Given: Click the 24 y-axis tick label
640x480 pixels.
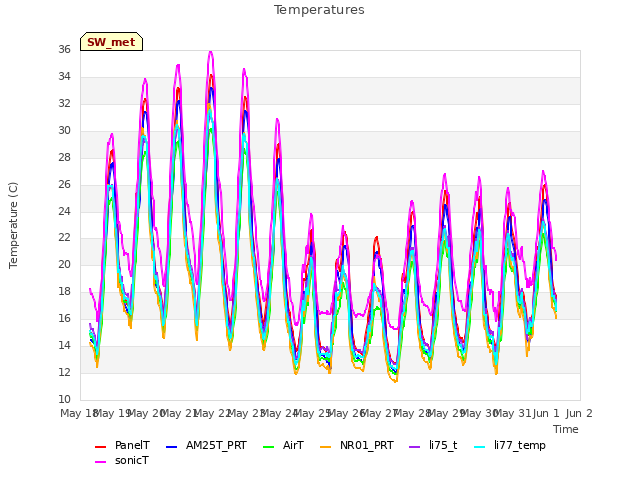Looking at the screenshot, I should point(64,211).
